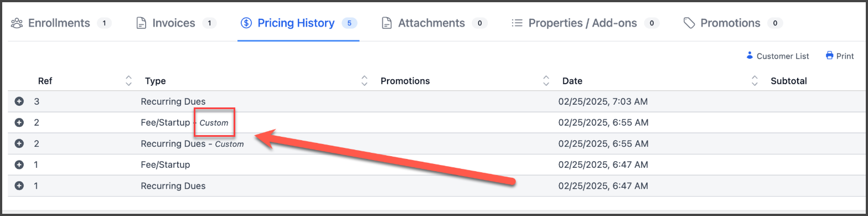Expand the Ref 3 Recurring Dues row
The image size is (868, 216).
[x=19, y=102]
